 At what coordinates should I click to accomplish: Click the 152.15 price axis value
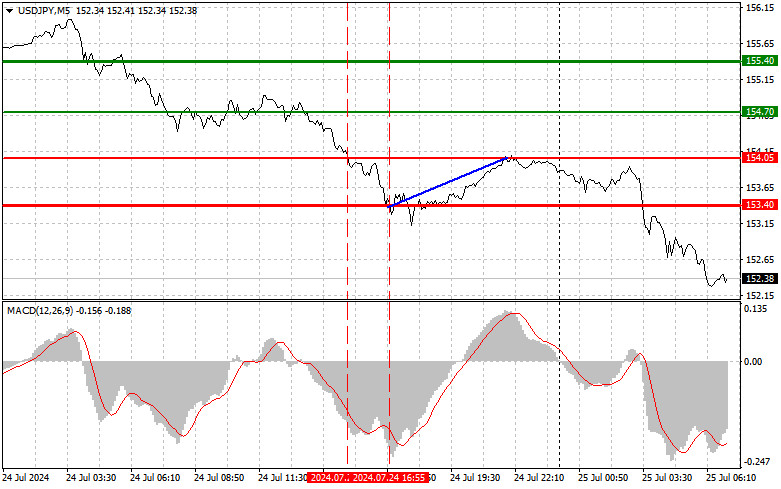(760, 295)
